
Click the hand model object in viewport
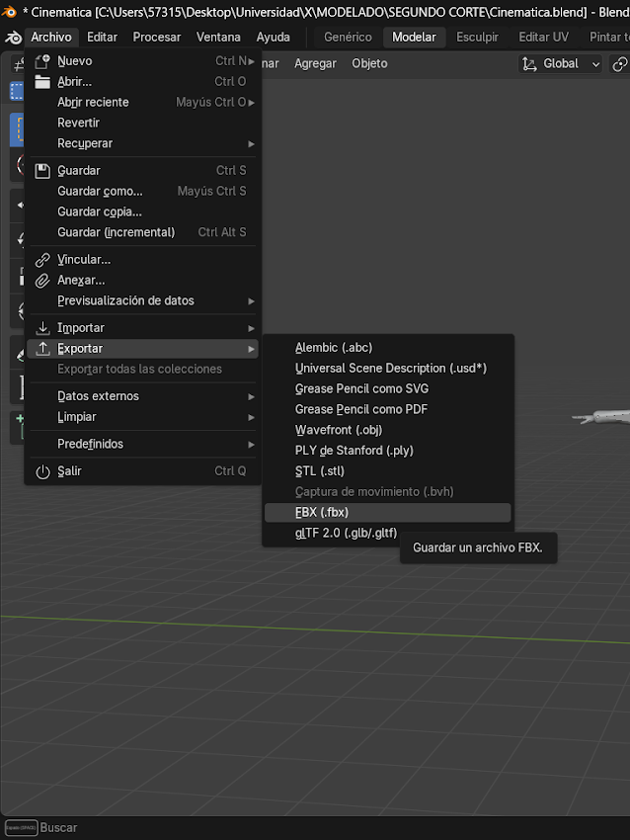click(x=601, y=417)
